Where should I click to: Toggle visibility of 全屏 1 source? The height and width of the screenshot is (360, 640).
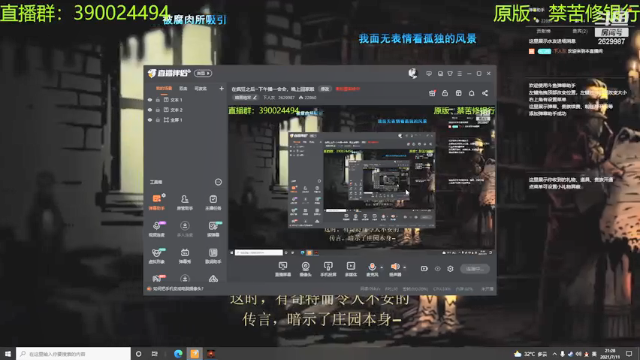click(150, 120)
